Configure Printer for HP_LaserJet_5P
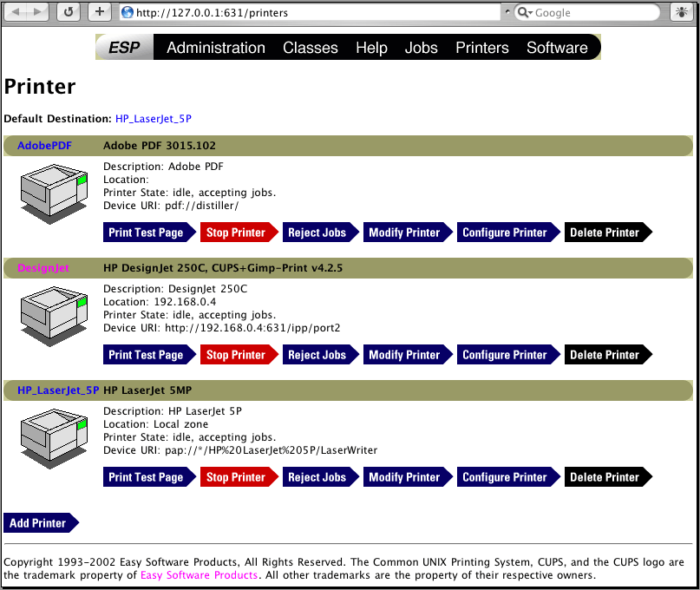Screen dimensions: 700x590 point(508,477)
